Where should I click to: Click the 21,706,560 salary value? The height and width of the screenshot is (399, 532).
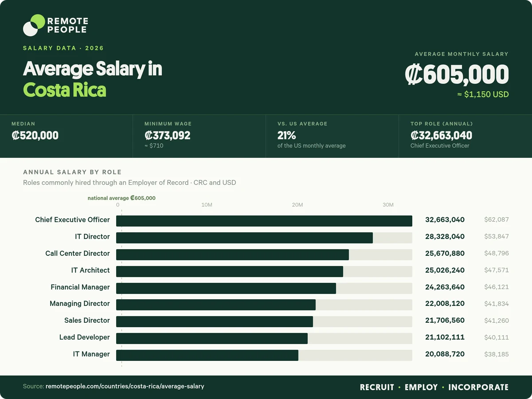(445, 321)
